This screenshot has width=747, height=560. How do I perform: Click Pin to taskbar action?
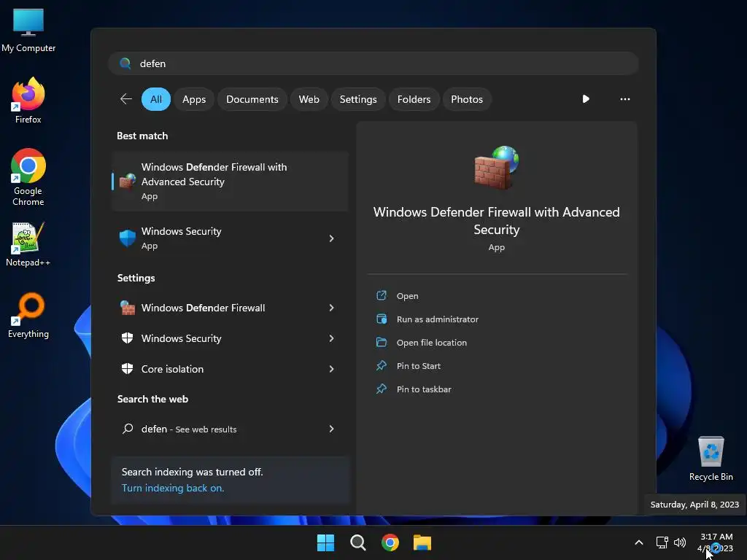(424, 389)
